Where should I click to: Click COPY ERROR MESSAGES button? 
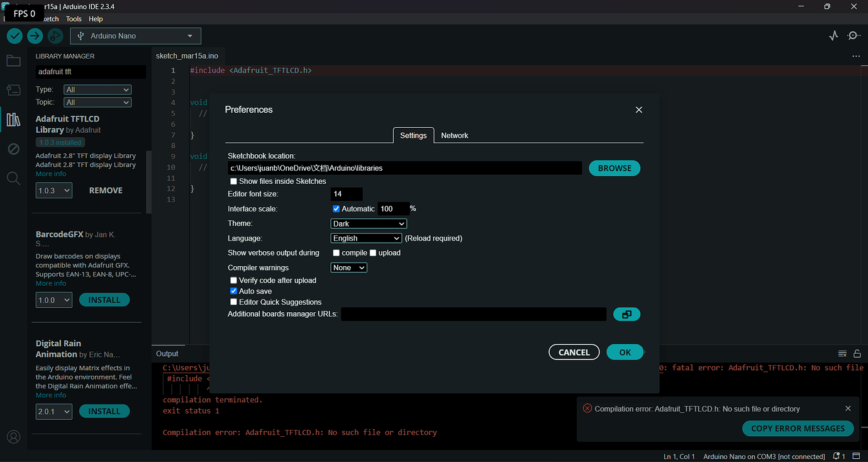pyautogui.click(x=798, y=428)
